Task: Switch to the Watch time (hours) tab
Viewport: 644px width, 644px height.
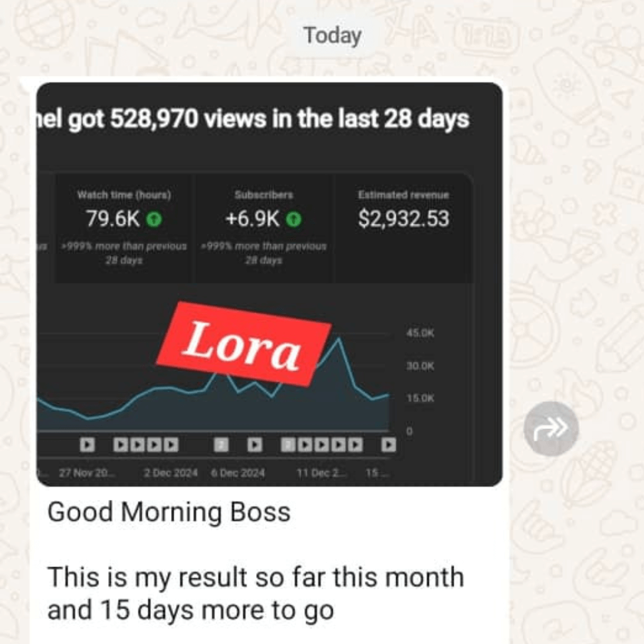Action: pos(124,226)
